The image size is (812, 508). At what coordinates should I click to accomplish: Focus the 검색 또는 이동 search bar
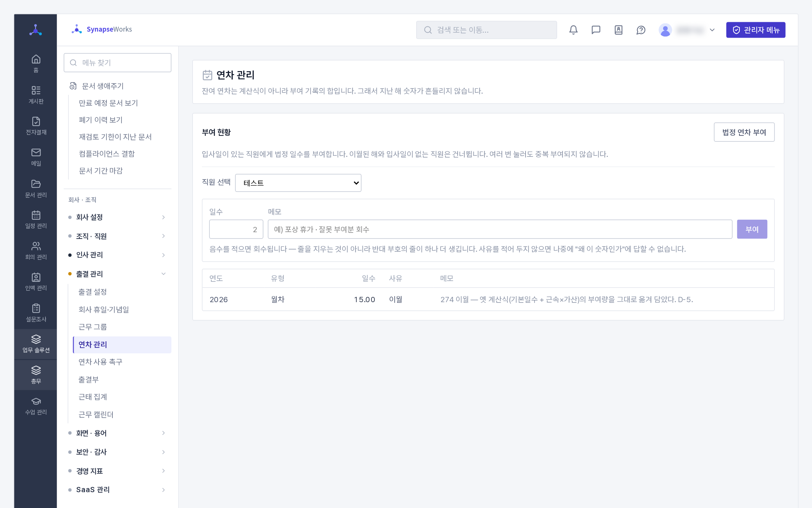(486, 30)
